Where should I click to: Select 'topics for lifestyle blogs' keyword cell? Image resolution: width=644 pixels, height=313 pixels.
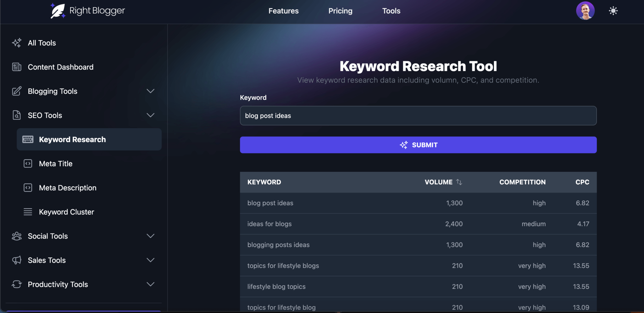pyautogui.click(x=283, y=266)
